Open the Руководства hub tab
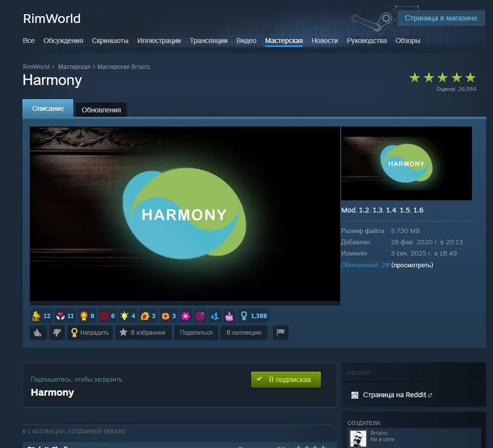493x448 pixels. (x=367, y=41)
